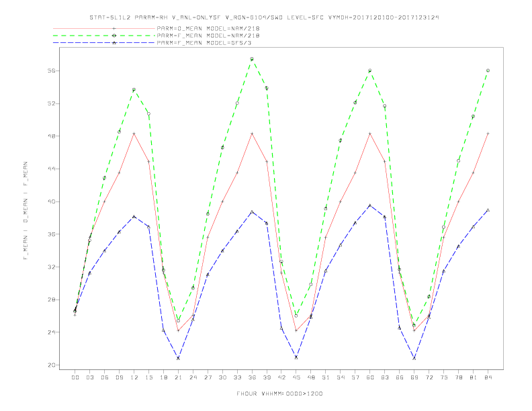Click x-axis tick label 60

[x=370, y=377]
